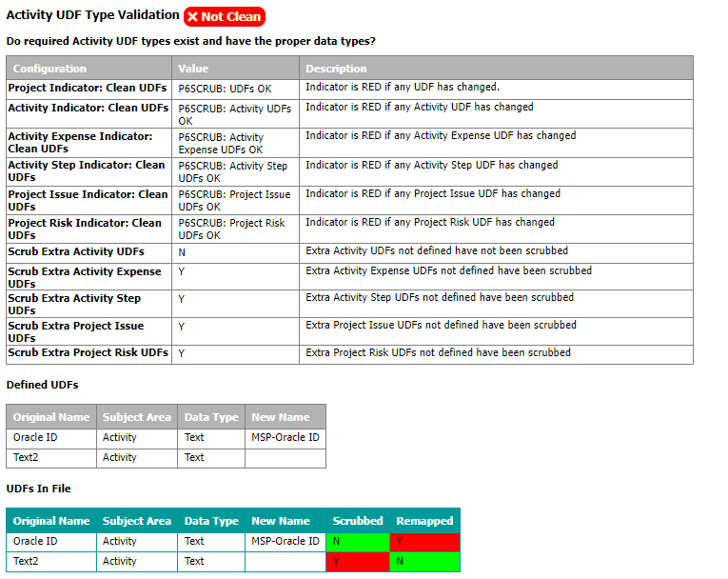Click the Remapped column header
Image resolution: width=728 pixels, height=579 pixels.
424,521
